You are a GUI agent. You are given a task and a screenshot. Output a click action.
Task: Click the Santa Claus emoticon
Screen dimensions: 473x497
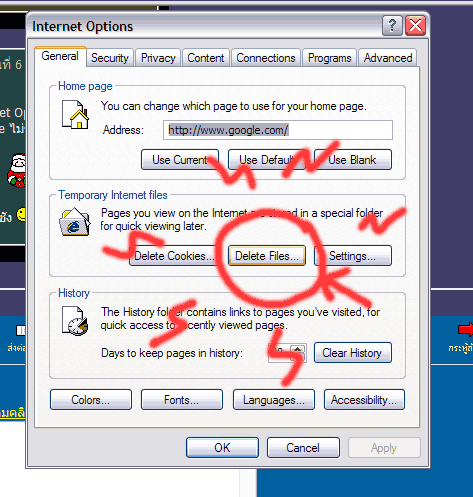click(x=17, y=170)
